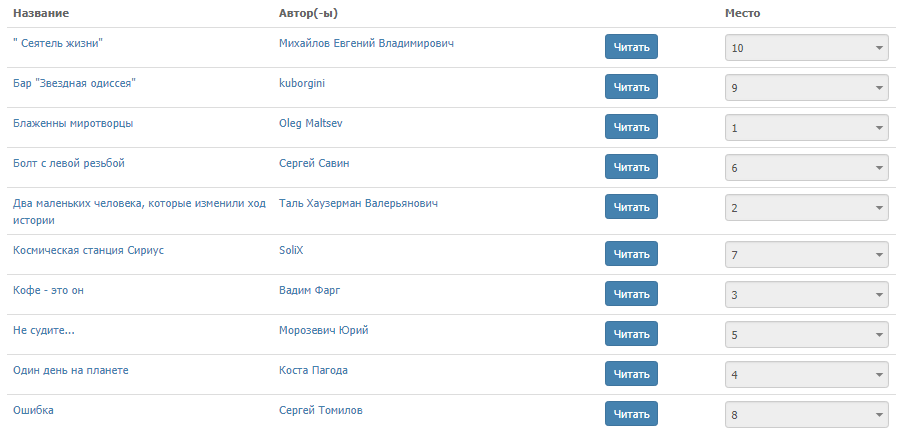
Task: Click author link Вадим Фарг
Action: click(310, 290)
